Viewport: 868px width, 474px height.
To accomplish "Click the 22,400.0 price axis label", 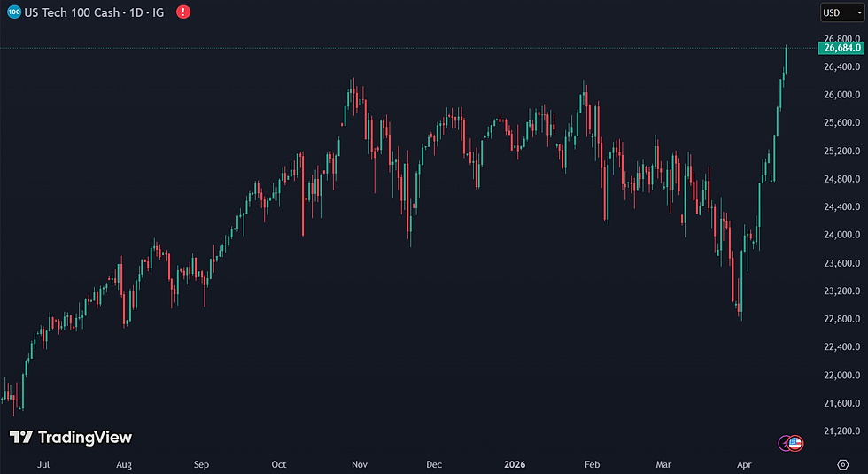I will [842, 346].
